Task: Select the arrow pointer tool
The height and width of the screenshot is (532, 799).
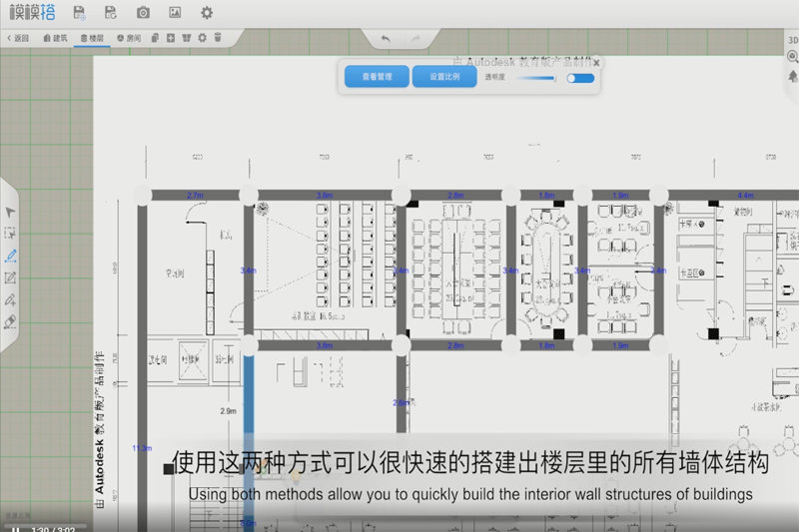Action: tap(11, 212)
